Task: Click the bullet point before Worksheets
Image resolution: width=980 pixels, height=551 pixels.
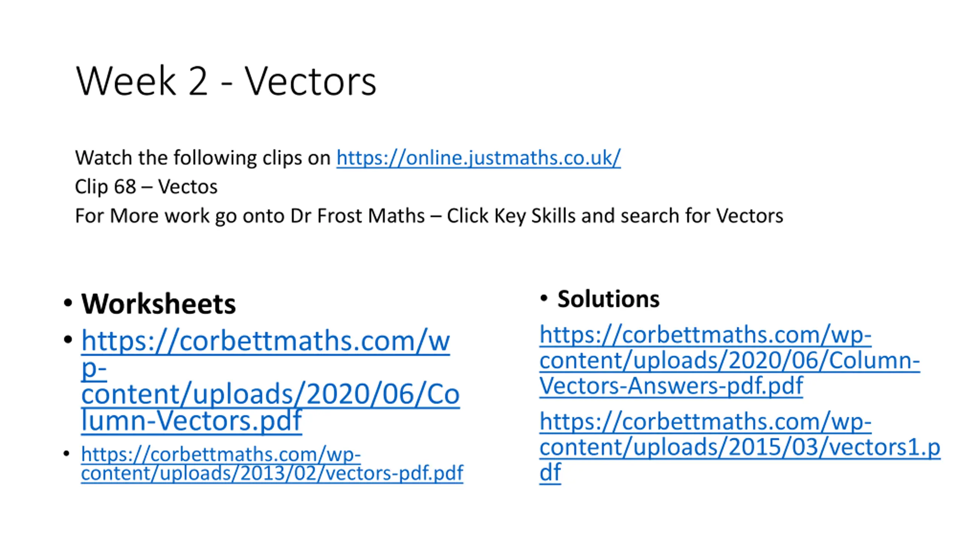Action: point(68,303)
